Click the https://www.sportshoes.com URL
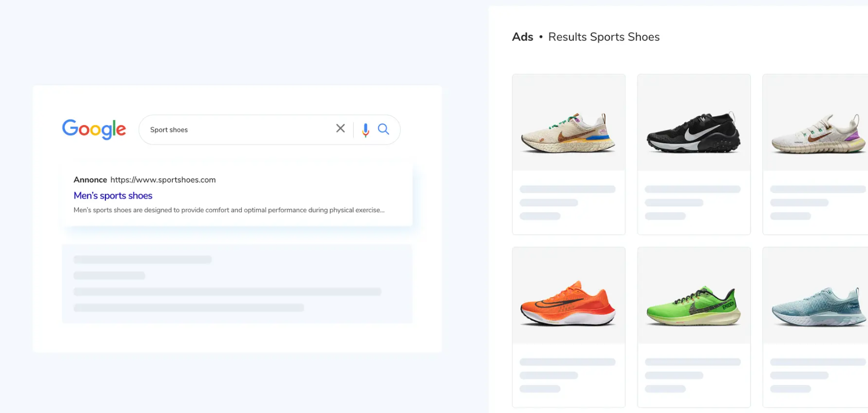Viewport: 868px width, 413px height. [163, 180]
